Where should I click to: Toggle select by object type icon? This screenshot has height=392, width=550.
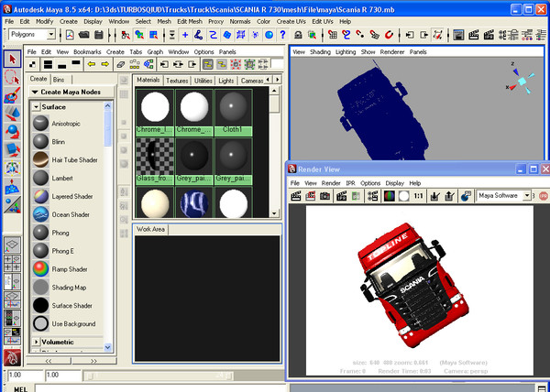click(139, 35)
